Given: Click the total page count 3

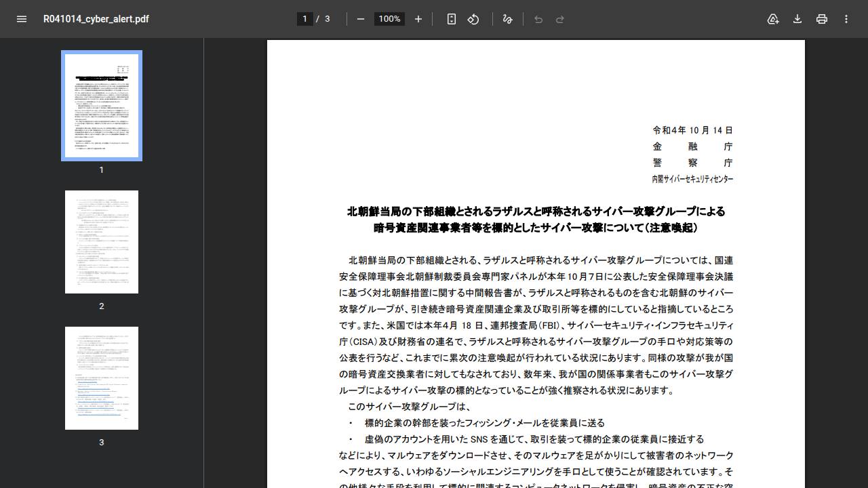Looking at the screenshot, I should (328, 19).
